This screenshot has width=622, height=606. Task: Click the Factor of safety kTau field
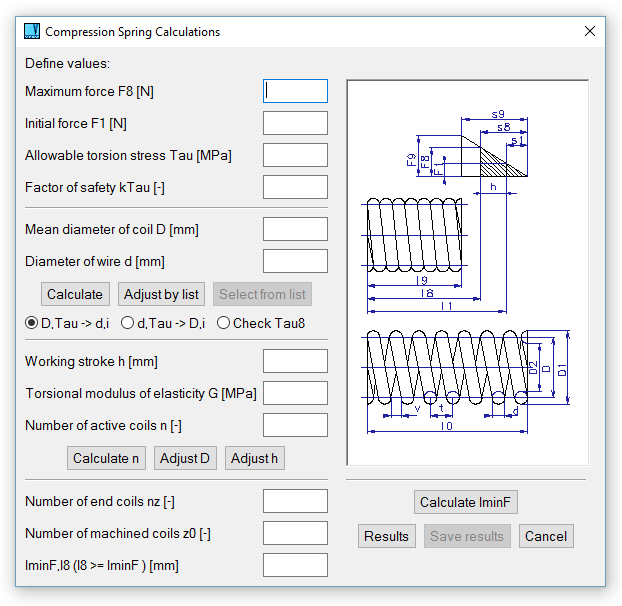click(x=295, y=187)
